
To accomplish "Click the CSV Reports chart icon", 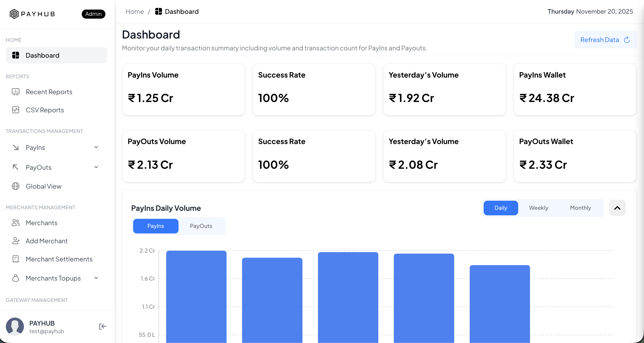I will [x=16, y=110].
